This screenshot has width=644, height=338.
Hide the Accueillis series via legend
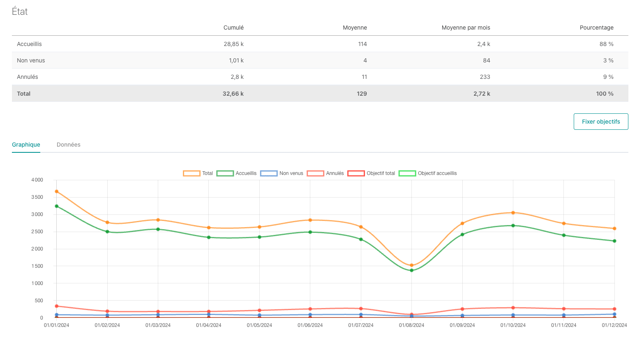pyautogui.click(x=236, y=173)
